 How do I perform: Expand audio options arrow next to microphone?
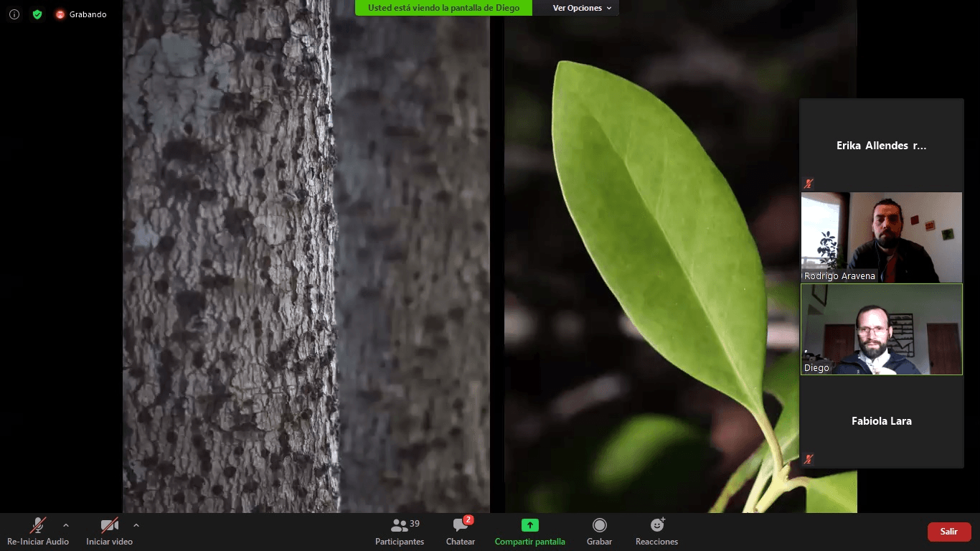tap(66, 525)
